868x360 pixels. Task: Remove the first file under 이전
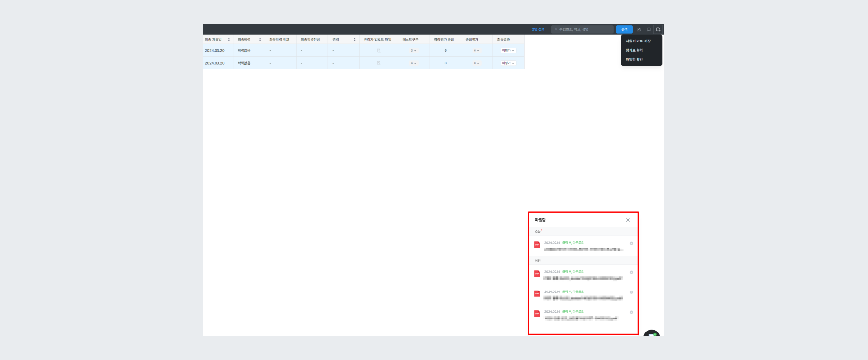(x=631, y=272)
